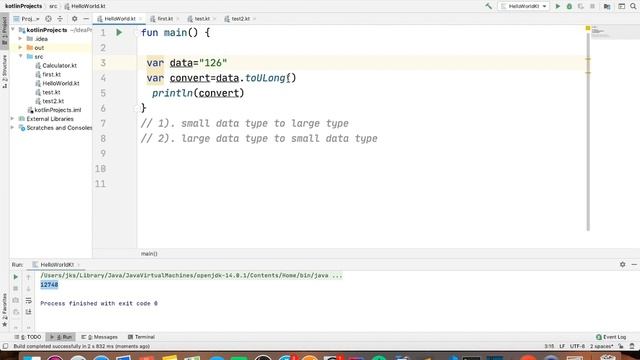640x360 pixels.
Task: Open the Event Log button
Action: (x=611, y=337)
